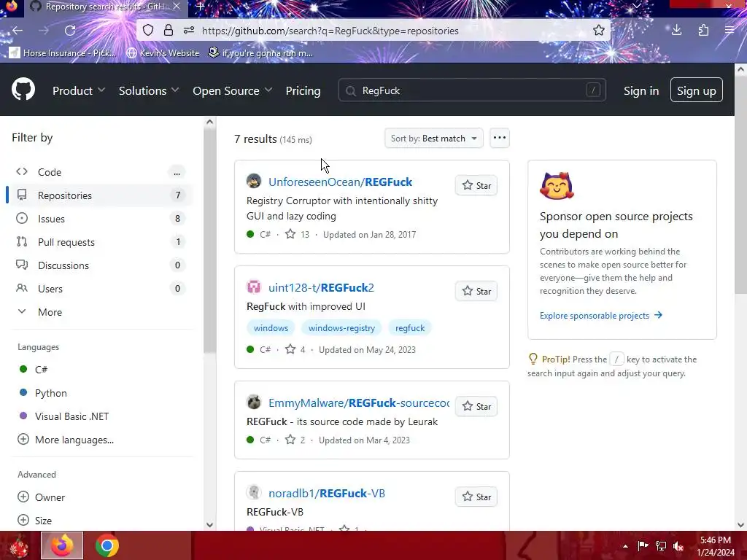Click the Sign up button
747x560 pixels.
tap(696, 90)
